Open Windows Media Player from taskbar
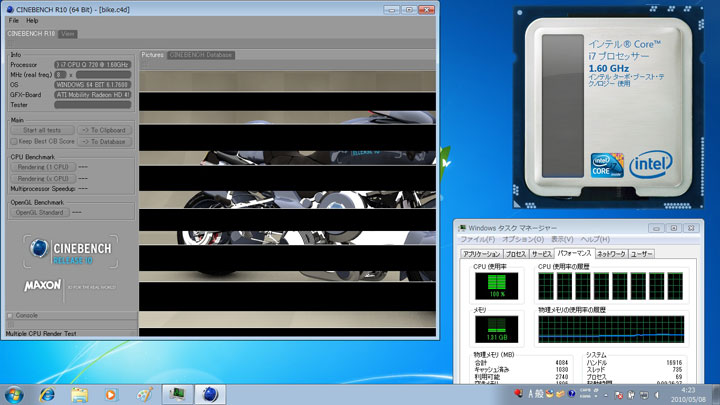 (x=111, y=395)
